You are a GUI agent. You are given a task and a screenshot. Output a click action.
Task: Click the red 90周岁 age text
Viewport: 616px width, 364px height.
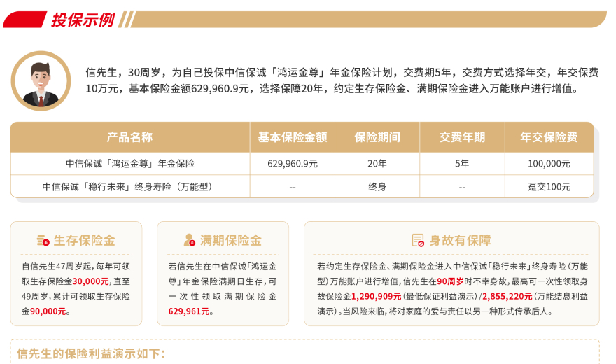[450, 281]
